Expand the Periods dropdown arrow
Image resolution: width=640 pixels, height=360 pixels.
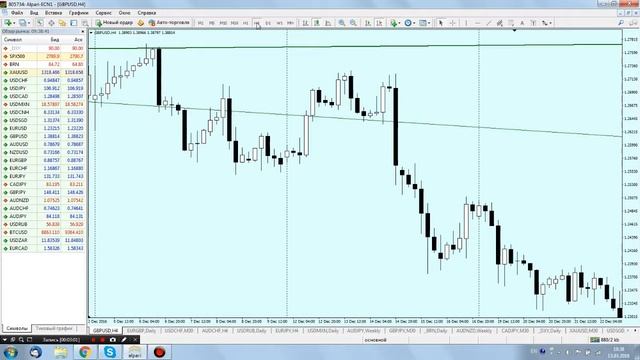[414, 23]
